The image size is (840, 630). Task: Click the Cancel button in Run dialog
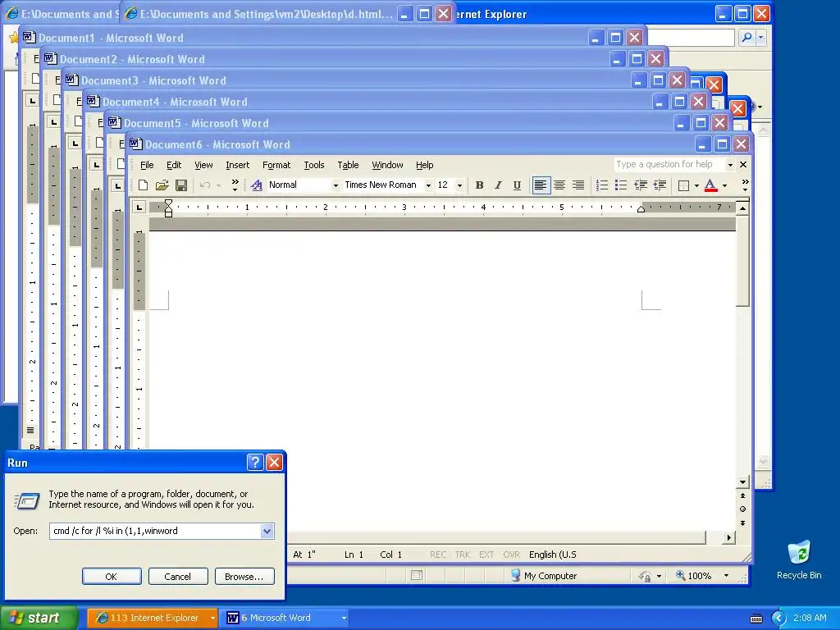pyautogui.click(x=177, y=577)
